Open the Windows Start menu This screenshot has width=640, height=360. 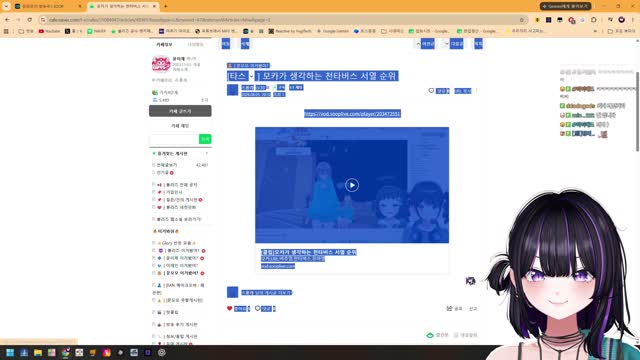pos(10,353)
